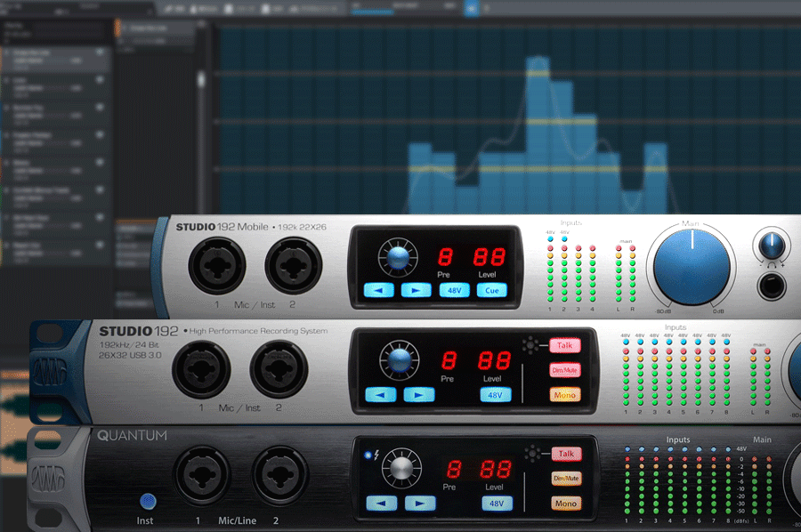Click the "STUDIO 192 Mobile" product name

point(222,227)
